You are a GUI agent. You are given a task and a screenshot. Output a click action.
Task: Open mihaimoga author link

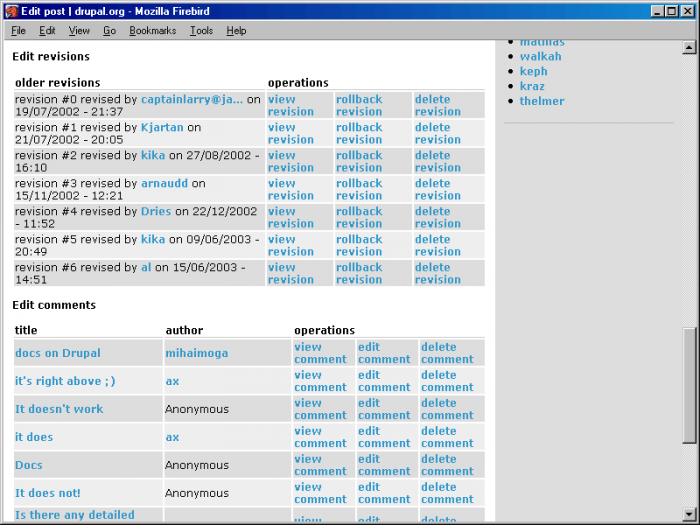pyautogui.click(x=196, y=353)
